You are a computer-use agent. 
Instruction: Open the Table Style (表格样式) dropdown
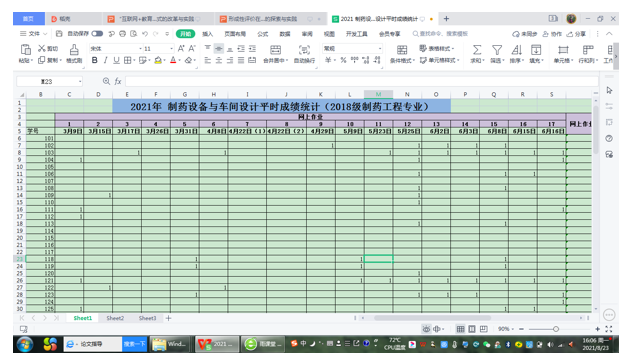[437, 48]
